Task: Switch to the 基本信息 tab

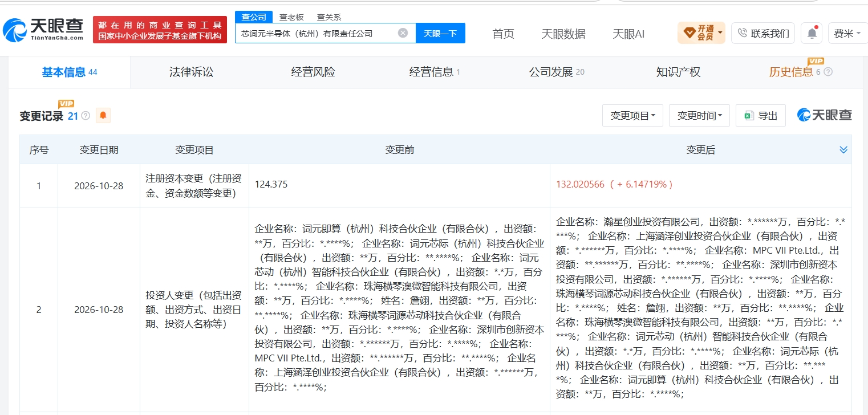Action: click(x=70, y=72)
